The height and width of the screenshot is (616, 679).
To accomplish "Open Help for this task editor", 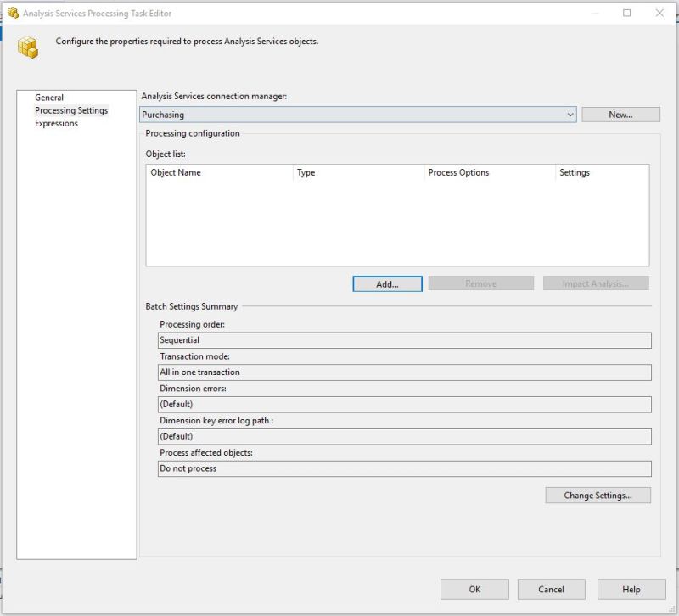I will click(x=631, y=589).
